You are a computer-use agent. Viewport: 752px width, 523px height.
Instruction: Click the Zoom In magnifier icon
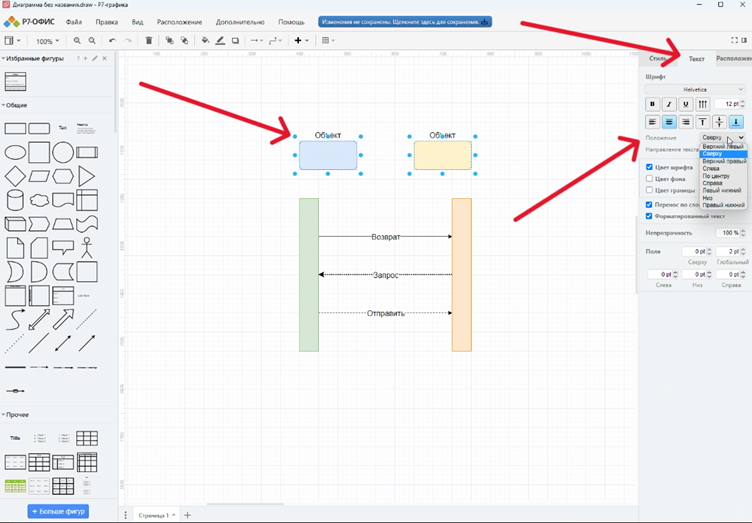77,41
